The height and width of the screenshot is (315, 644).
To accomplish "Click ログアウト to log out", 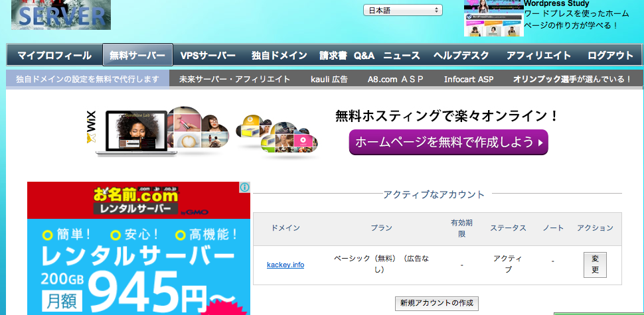I will click(610, 55).
